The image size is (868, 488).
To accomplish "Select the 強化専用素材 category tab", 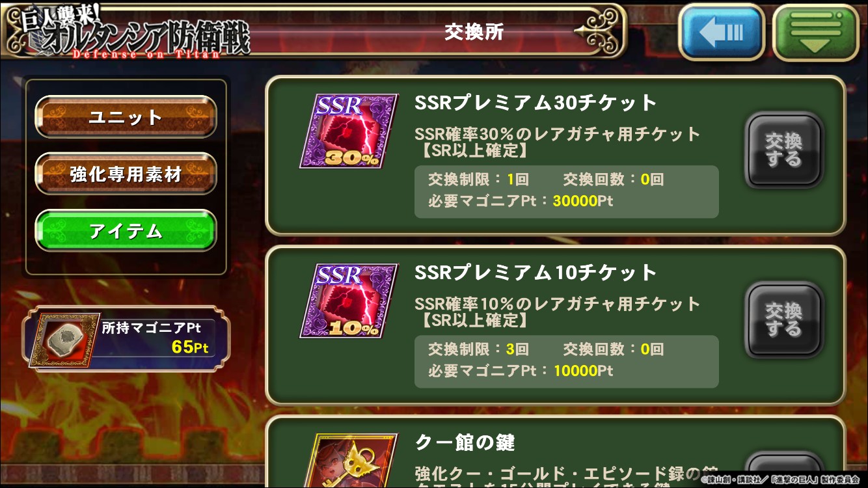I will point(126,174).
